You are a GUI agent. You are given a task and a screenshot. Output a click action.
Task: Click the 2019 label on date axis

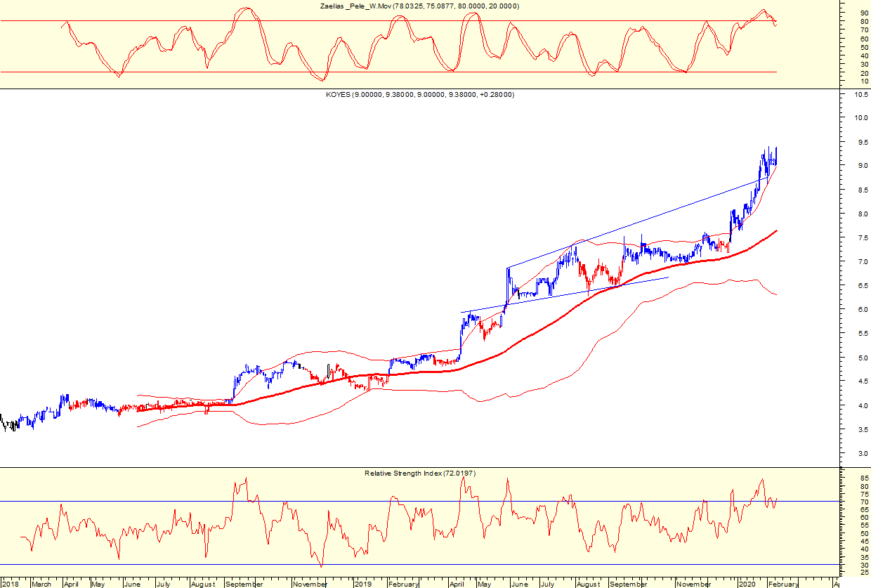[x=362, y=584]
